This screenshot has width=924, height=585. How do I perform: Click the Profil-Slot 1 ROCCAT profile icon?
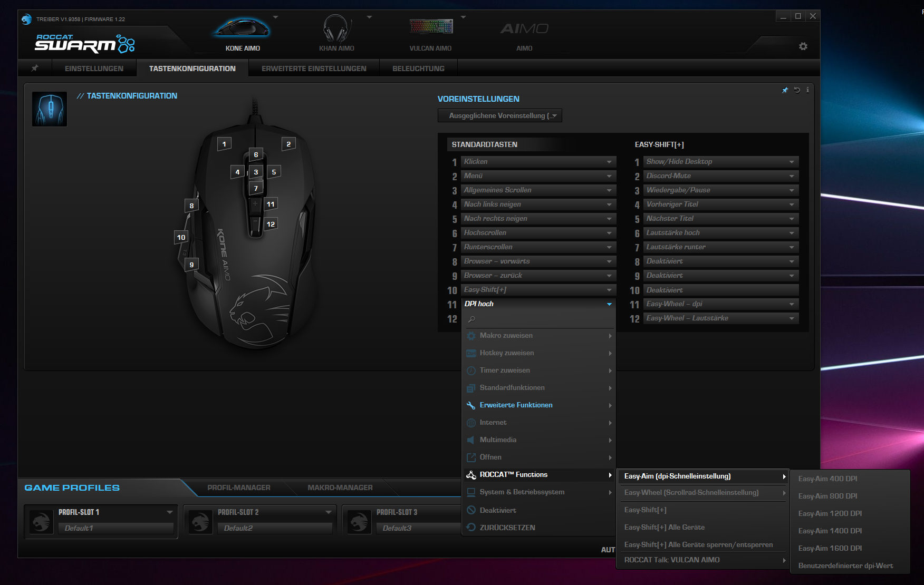point(41,521)
